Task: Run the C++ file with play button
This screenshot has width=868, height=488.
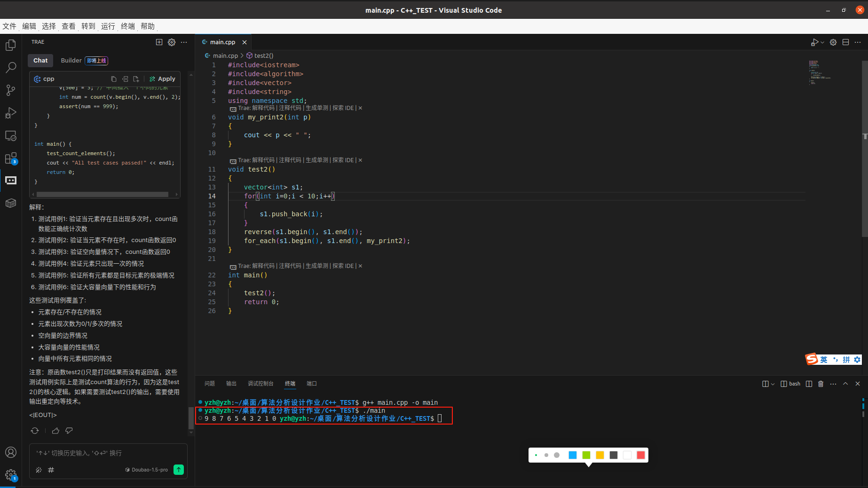Action: click(x=814, y=42)
